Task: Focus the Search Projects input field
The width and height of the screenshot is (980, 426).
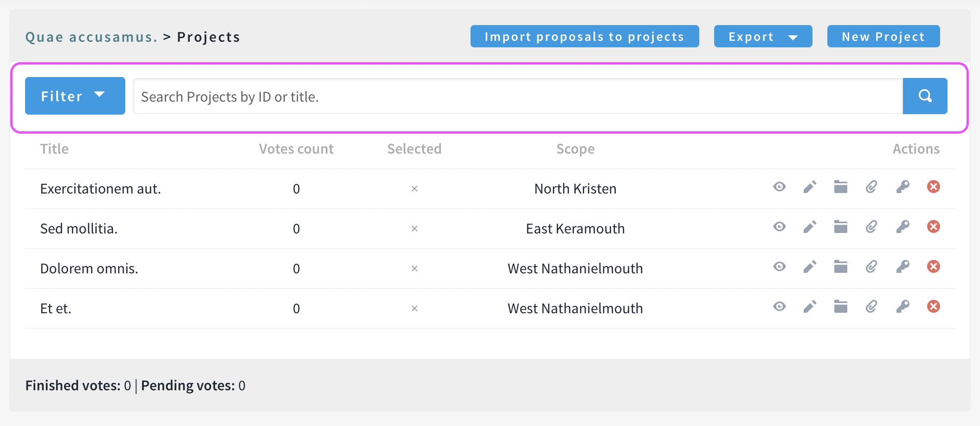Action: point(517,97)
